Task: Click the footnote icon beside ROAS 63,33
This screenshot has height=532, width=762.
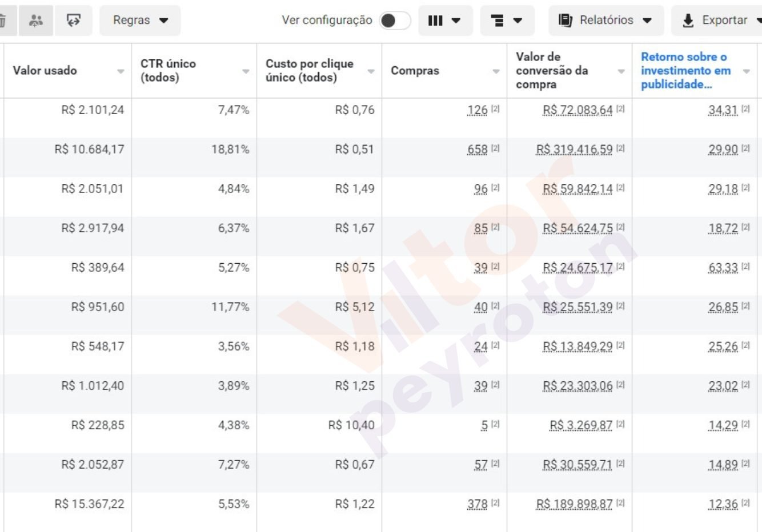Action: coord(745,267)
